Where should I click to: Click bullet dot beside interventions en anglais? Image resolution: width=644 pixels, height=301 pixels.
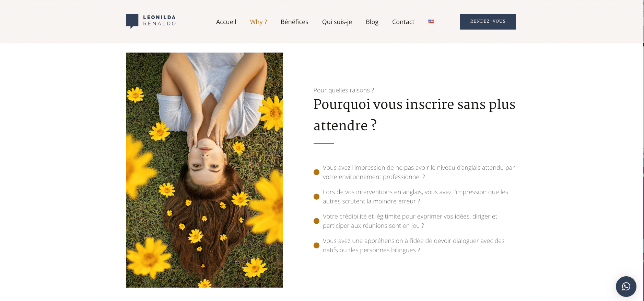coord(316,197)
